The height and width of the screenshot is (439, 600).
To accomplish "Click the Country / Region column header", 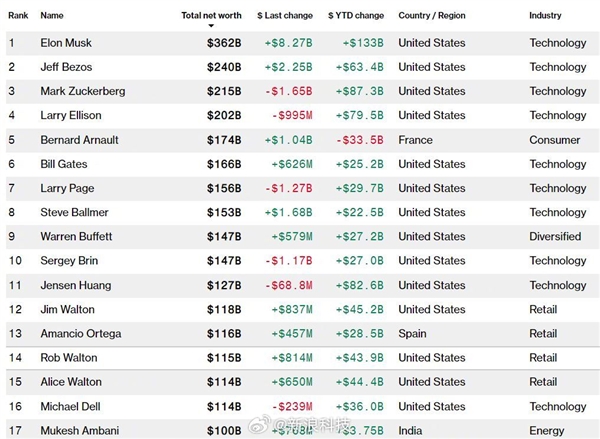I will point(432,15).
